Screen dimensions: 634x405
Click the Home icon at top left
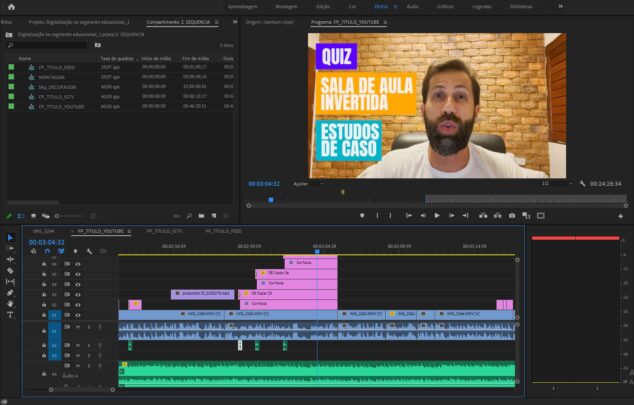11,6
